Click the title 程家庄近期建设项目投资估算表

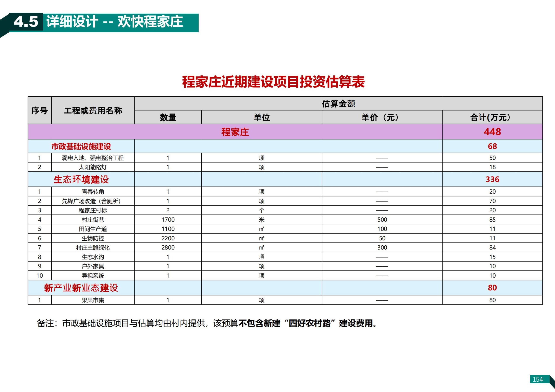273,82
